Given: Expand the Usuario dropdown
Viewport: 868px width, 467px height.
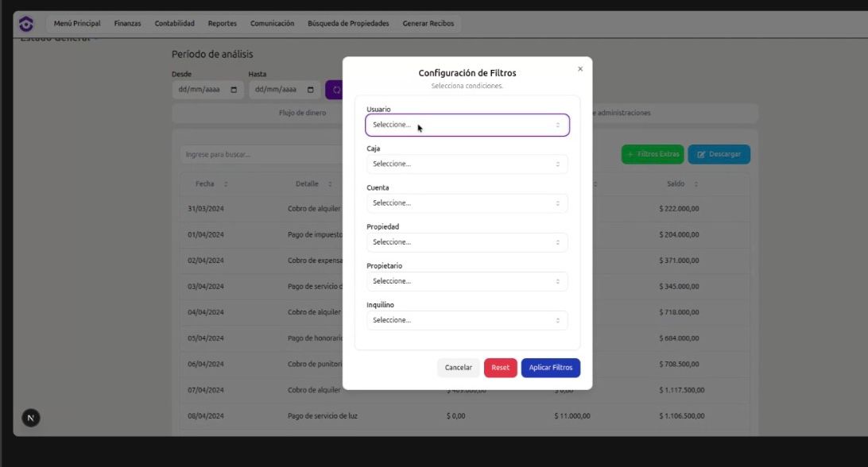Looking at the screenshot, I should click(x=467, y=125).
